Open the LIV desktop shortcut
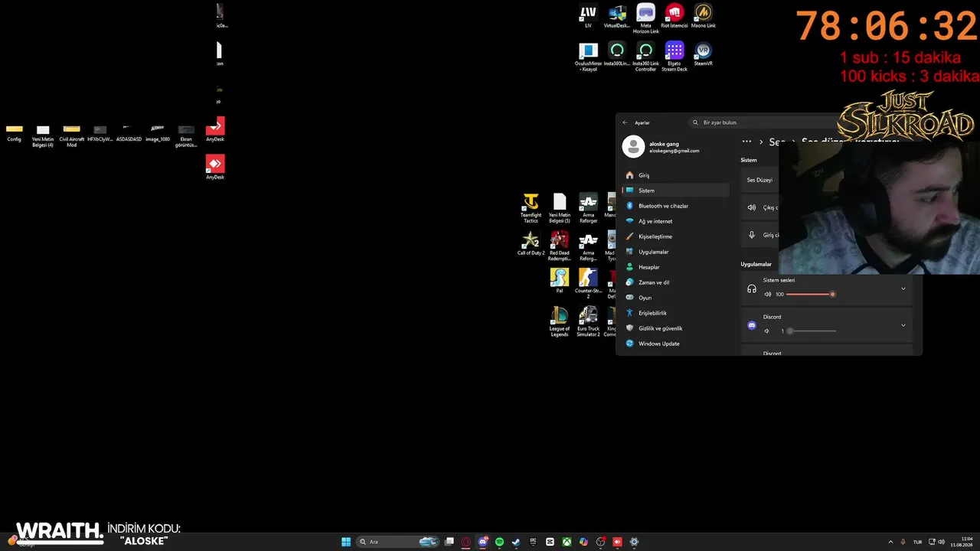The width and height of the screenshot is (980, 551). click(x=588, y=17)
